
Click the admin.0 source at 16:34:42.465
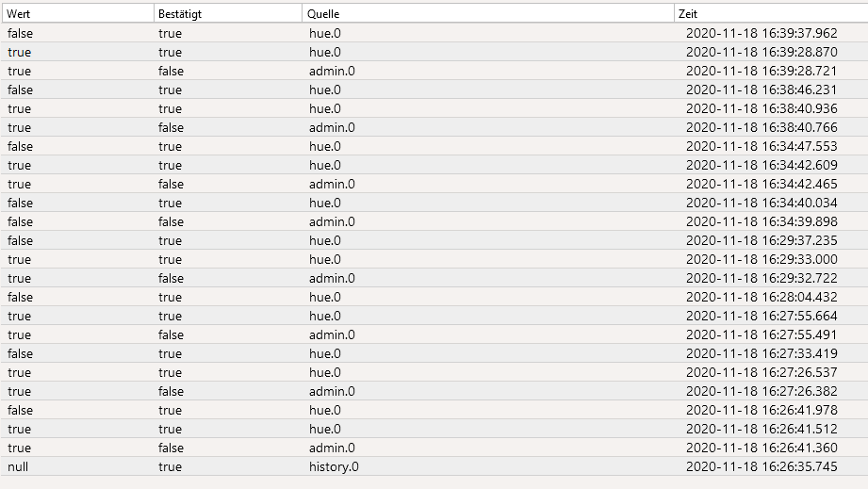click(x=332, y=184)
